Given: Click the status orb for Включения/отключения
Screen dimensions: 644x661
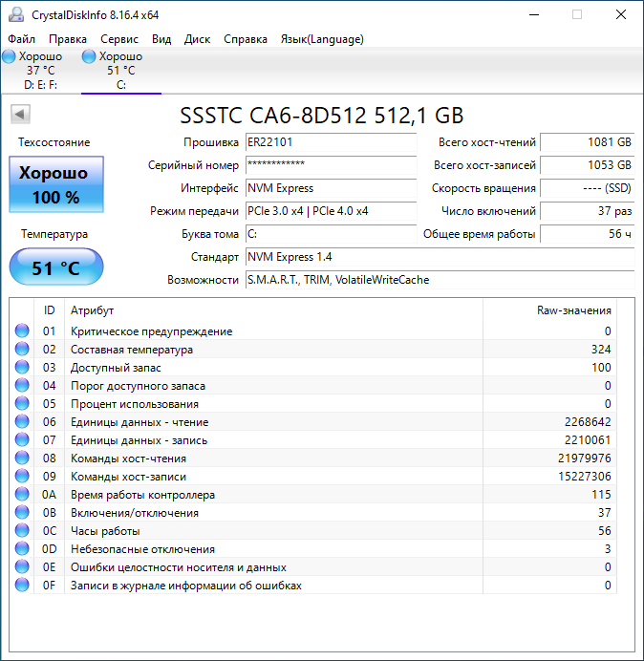Looking at the screenshot, I should pyautogui.click(x=22, y=512).
